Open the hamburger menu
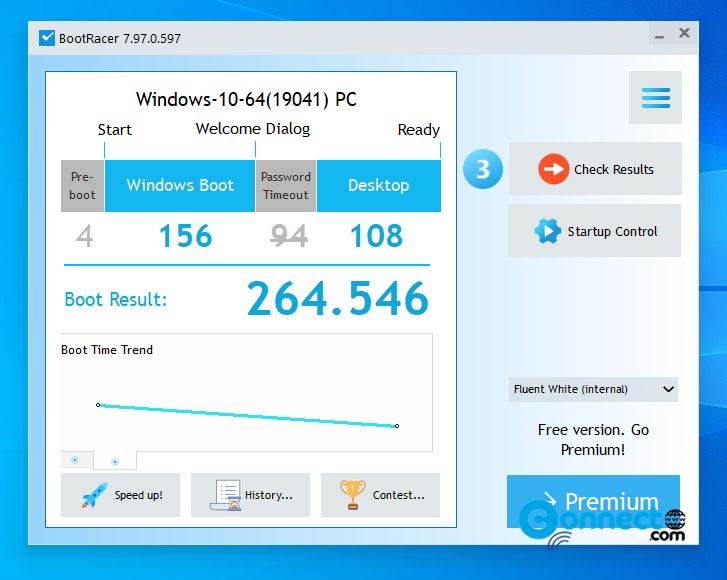The image size is (727, 580). [655, 97]
